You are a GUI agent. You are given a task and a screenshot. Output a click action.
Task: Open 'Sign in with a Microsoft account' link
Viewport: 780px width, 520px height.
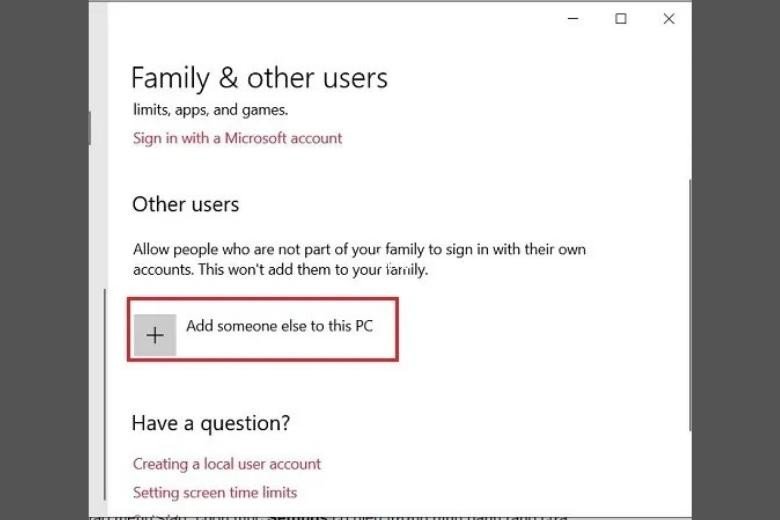237,138
